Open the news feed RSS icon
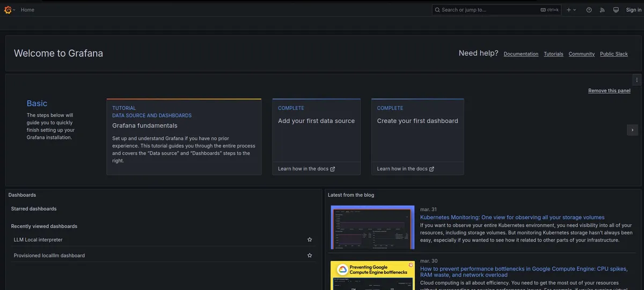Viewport: 644px width, 290px height. [x=602, y=10]
